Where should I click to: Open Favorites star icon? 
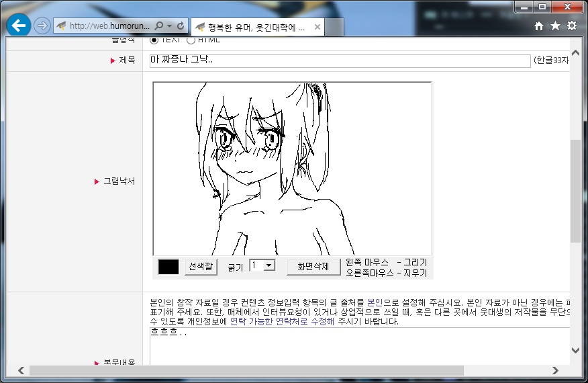point(555,26)
